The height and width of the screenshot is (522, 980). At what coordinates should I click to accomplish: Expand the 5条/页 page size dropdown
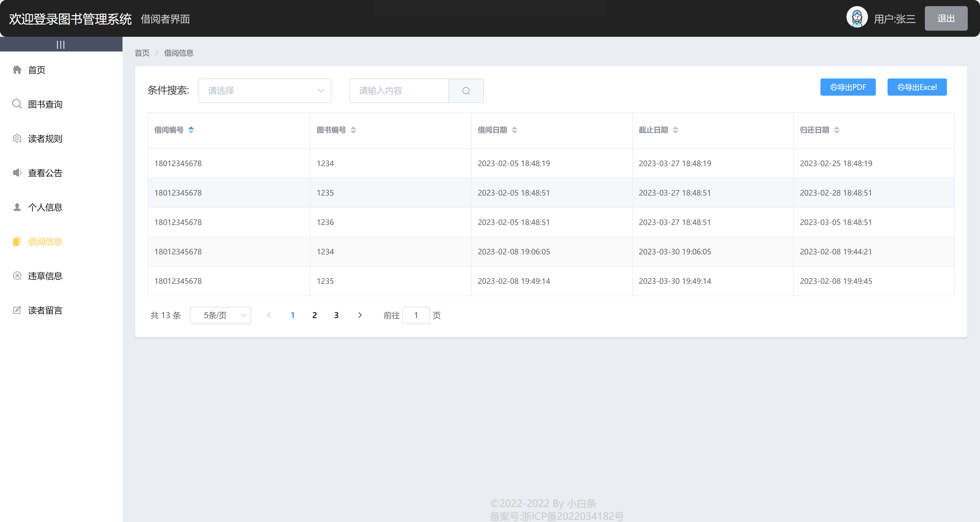coord(220,315)
